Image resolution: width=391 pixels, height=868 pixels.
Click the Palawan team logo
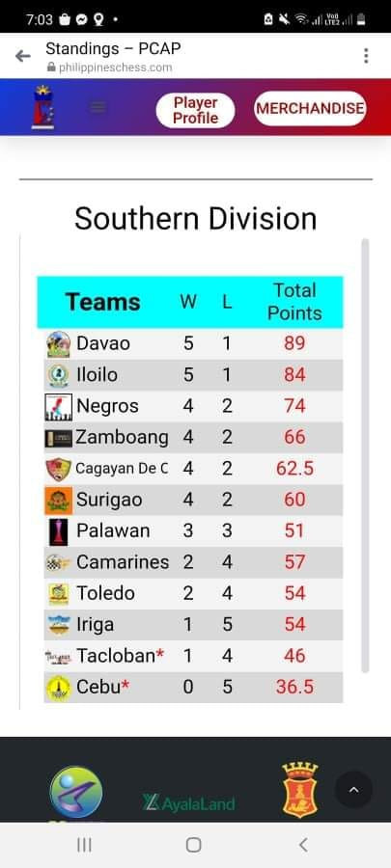(58, 531)
